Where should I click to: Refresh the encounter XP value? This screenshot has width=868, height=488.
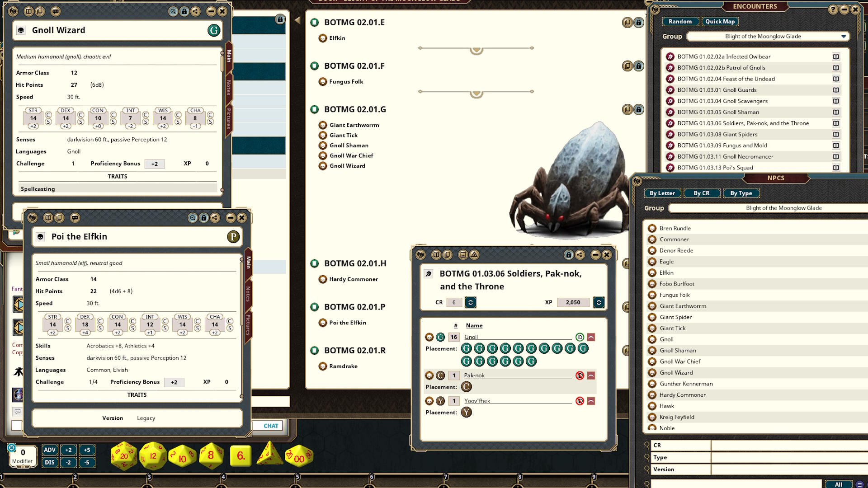(x=599, y=302)
